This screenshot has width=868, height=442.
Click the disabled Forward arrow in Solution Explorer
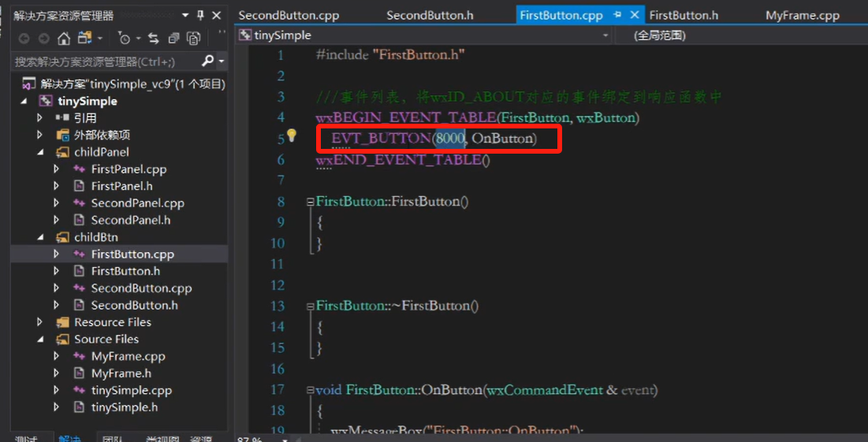point(43,39)
